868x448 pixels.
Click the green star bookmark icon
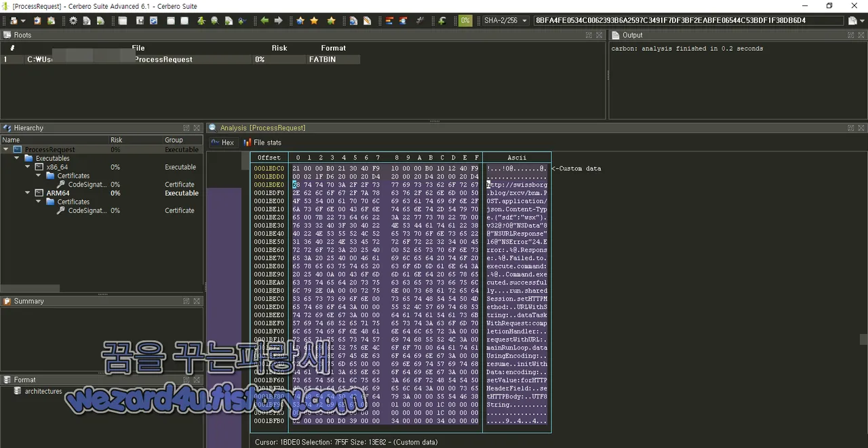[331, 21]
